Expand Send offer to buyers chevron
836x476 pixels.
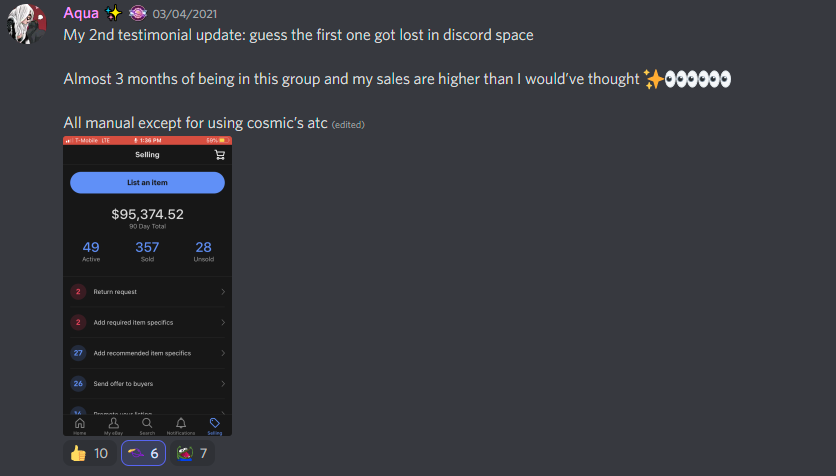click(223, 384)
